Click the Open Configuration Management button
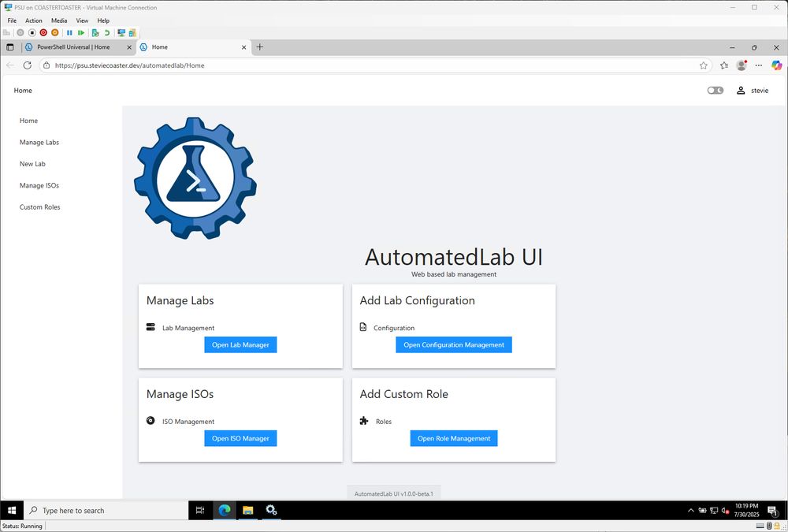Viewport: 788px width, 532px height. 454,345
